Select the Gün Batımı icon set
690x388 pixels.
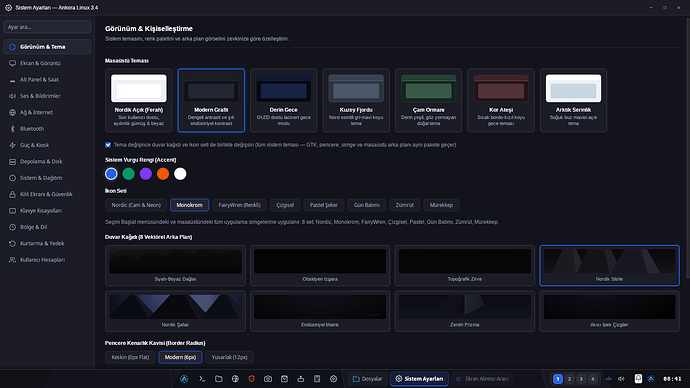(367, 205)
